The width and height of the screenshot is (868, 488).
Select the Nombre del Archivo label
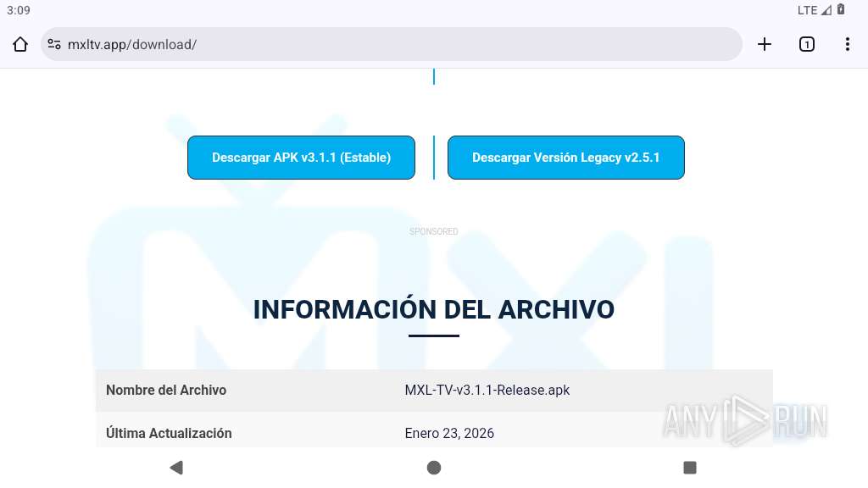pyautogui.click(x=166, y=390)
